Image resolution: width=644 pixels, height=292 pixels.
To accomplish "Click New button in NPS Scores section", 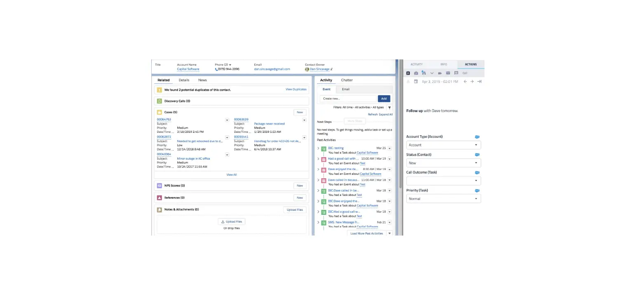I will pos(300,186).
